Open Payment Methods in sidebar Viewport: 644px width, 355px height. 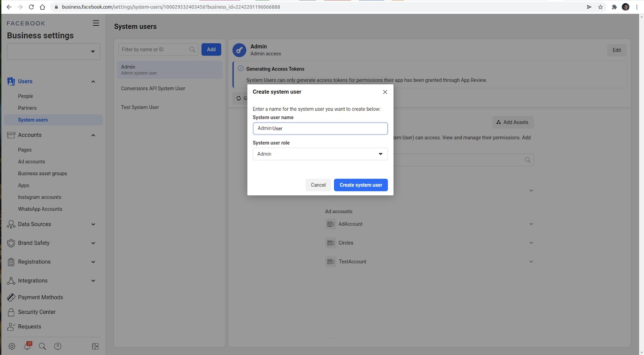click(x=41, y=297)
